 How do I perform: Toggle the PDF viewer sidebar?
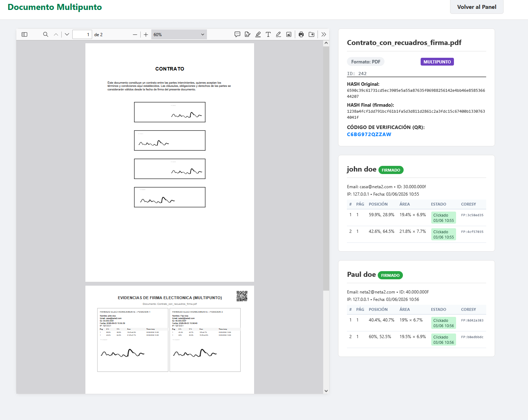click(x=24, y=34)
